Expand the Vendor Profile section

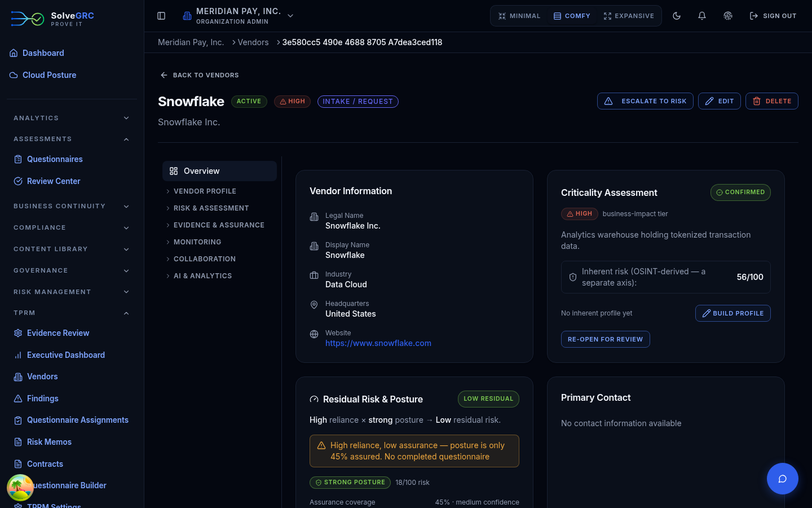point(219,191)
